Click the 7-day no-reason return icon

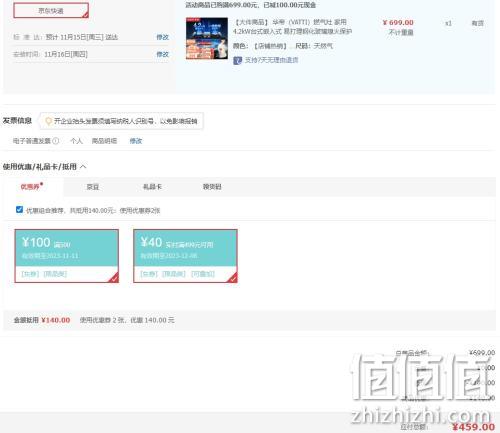tap(237, 60)
